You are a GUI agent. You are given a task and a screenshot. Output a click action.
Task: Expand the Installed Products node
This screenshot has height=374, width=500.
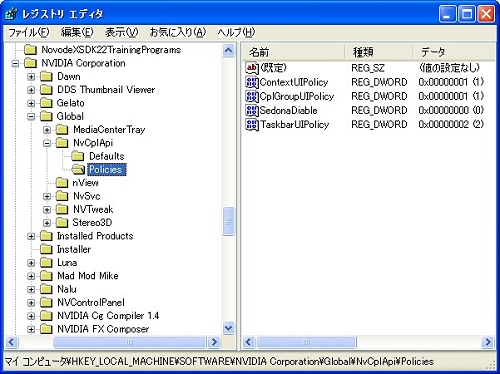(x=31, y=236)
